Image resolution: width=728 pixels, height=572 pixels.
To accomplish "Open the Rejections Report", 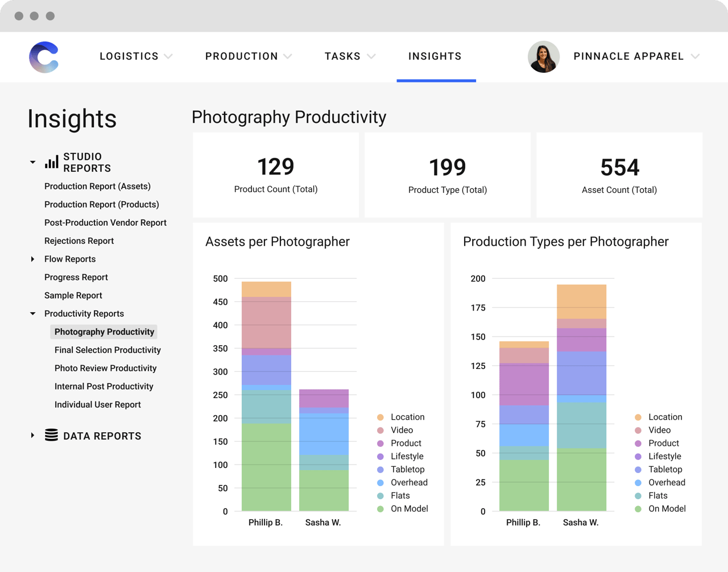I will click(x=78, y=241).
